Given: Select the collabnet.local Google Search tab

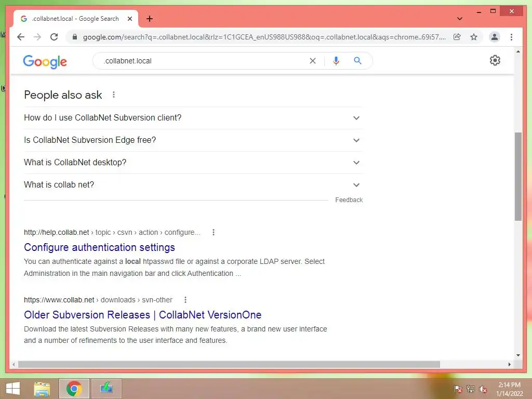Looking at the screenshot, I should click(75, 19).
